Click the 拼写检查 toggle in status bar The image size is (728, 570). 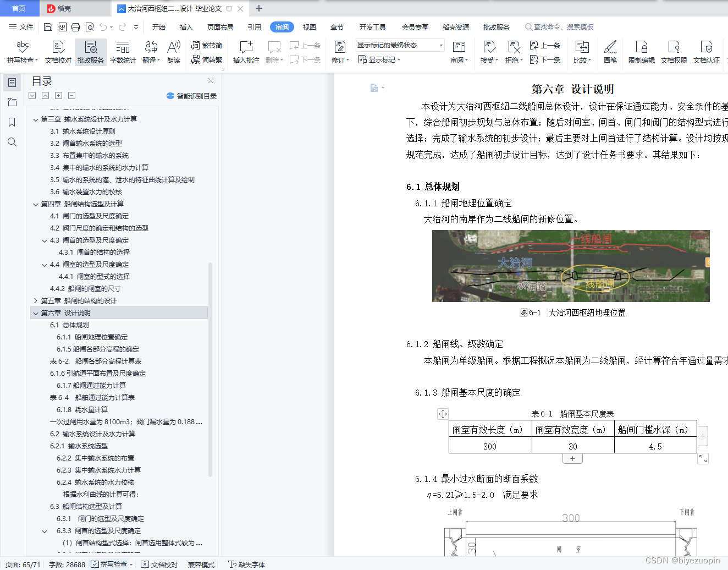click(112, 564)
